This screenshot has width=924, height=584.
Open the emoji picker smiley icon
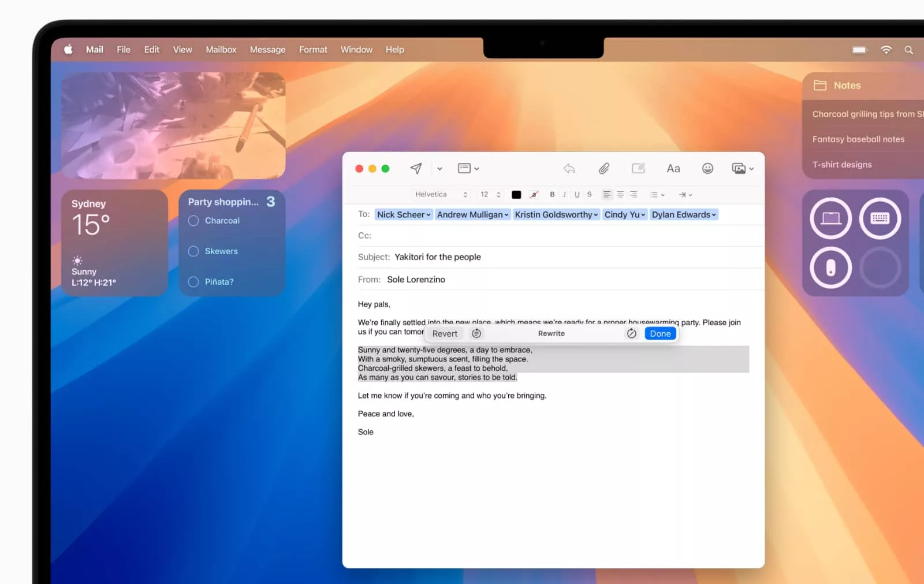tap(707, 169)
